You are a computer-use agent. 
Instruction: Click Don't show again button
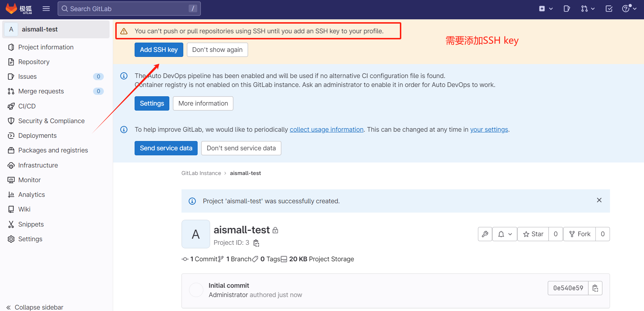(217, 50)
